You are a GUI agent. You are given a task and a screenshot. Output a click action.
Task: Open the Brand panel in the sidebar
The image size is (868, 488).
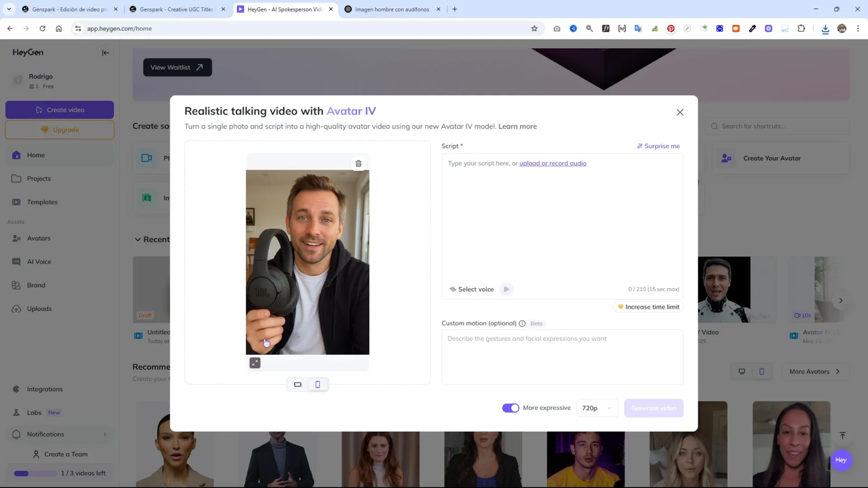tap(36, 284)
